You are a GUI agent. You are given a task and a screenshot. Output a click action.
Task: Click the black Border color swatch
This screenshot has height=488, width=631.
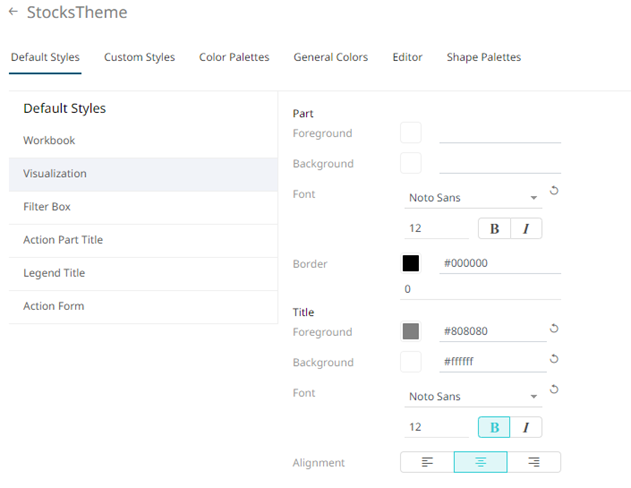point(410,264)
